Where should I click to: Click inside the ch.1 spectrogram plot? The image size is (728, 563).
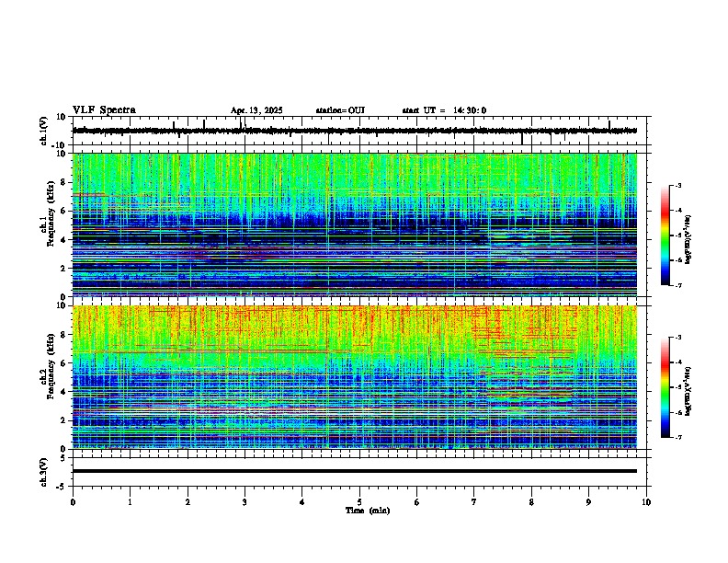(355, 224)
